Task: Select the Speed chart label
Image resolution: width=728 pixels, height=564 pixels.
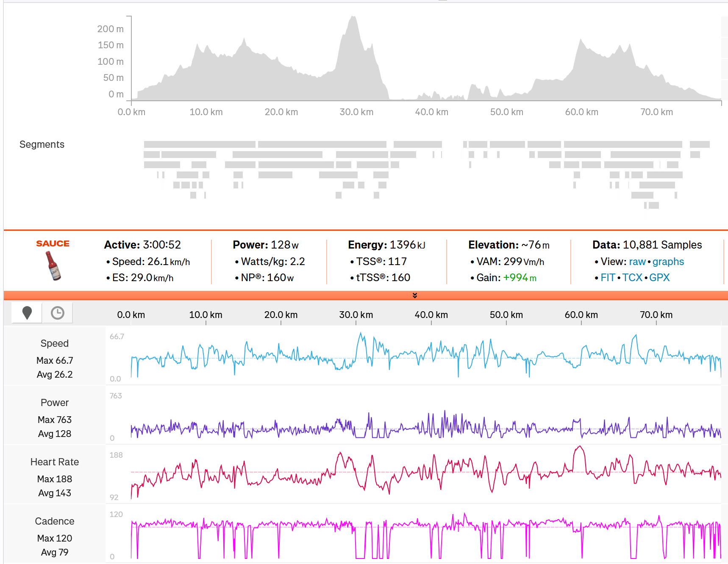Action: click(x=54, y=343)
